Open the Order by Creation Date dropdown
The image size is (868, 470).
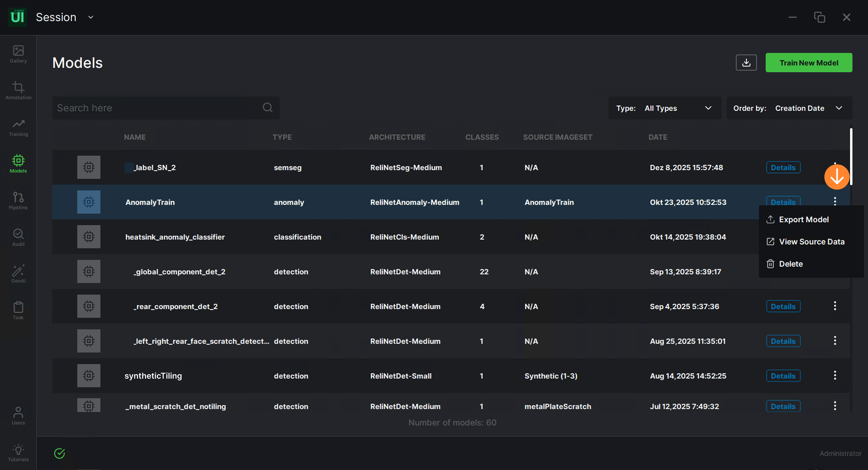click(789, 108)
